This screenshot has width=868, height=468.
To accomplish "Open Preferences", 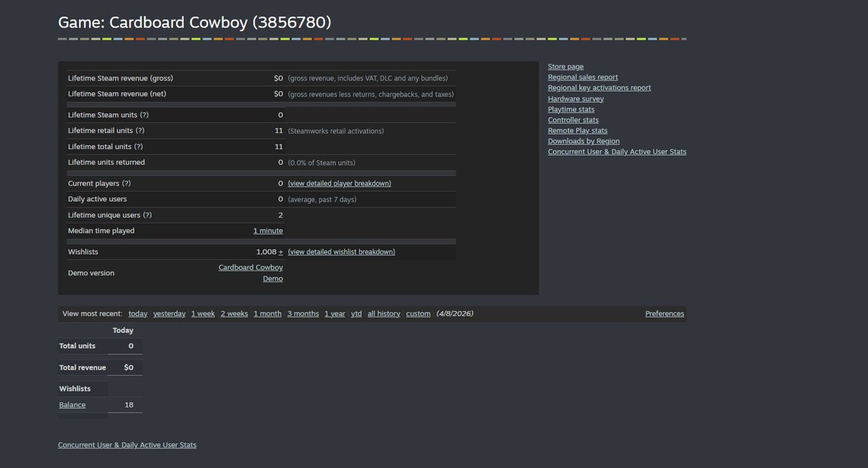I will [x=665, y=314].
